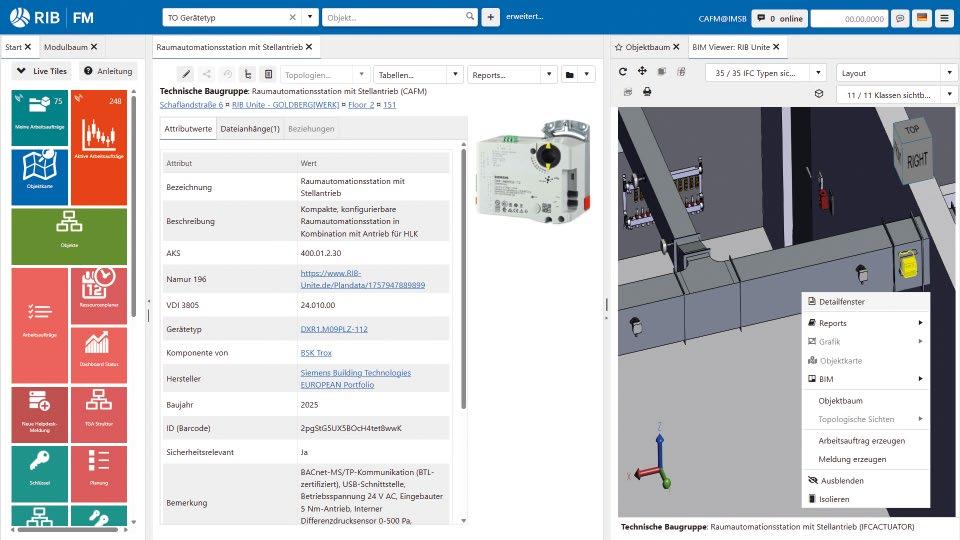Close the Raumautomationsstation mit Stellantrieb tab
Viewport: 960px width, 540px height.
click(309, 47)
